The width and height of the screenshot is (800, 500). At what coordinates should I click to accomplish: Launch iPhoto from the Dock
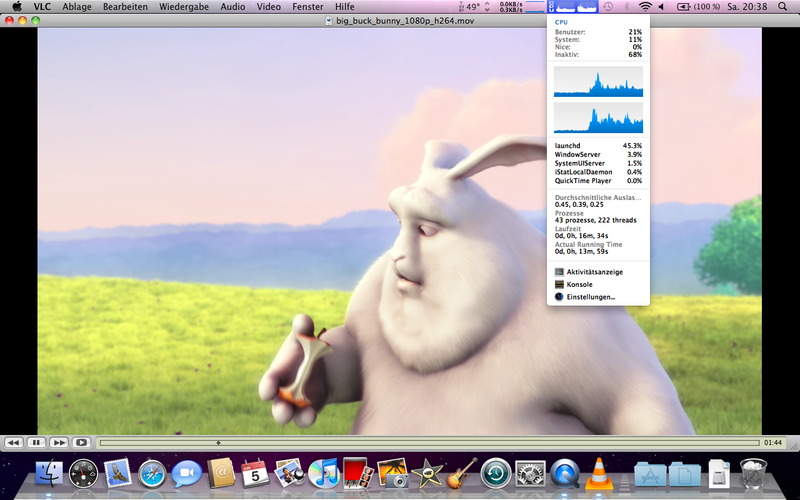[392, 473]
